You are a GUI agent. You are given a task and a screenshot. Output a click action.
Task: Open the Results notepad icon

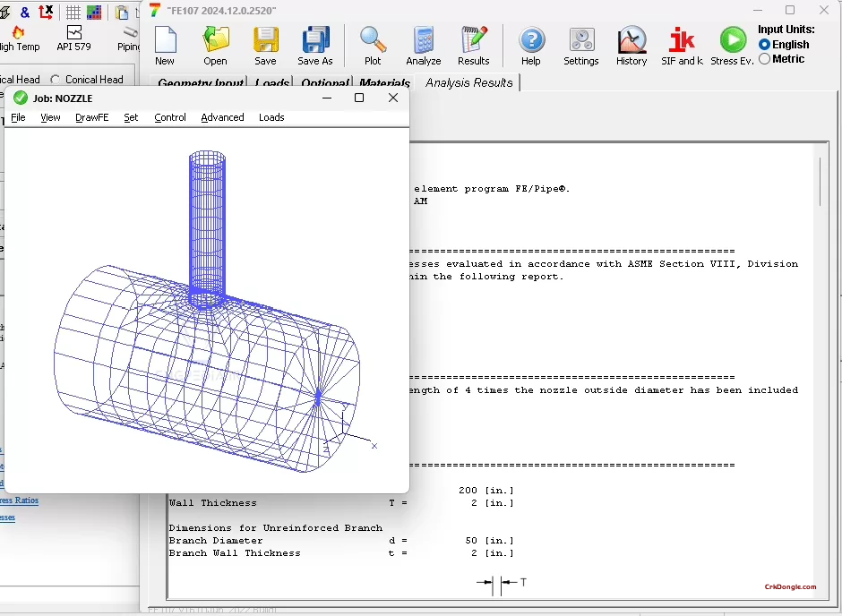[x=474, y=40]
